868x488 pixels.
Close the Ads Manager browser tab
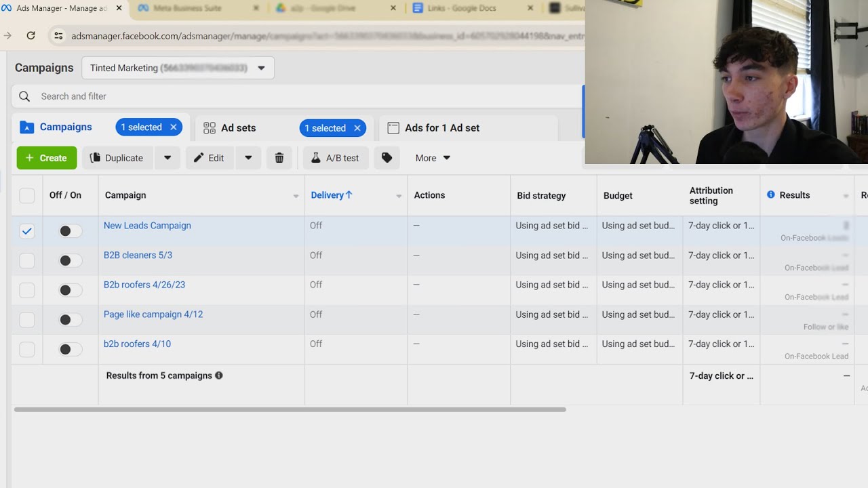[x=119, y=8]
